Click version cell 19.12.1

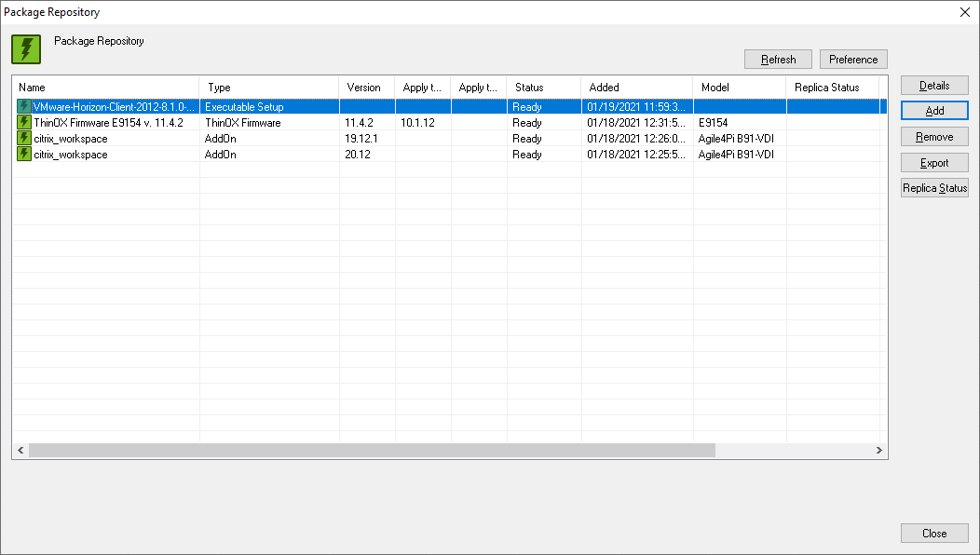tap(361, 139)
